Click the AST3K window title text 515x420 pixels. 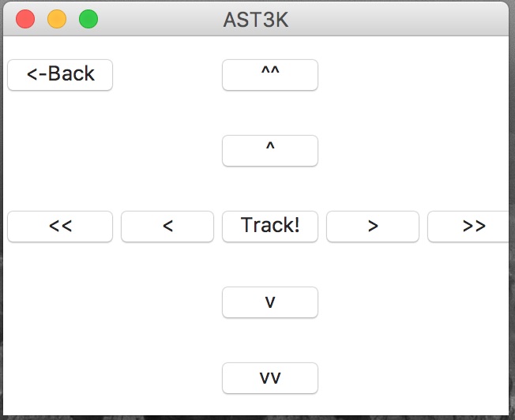click(256, 20)
